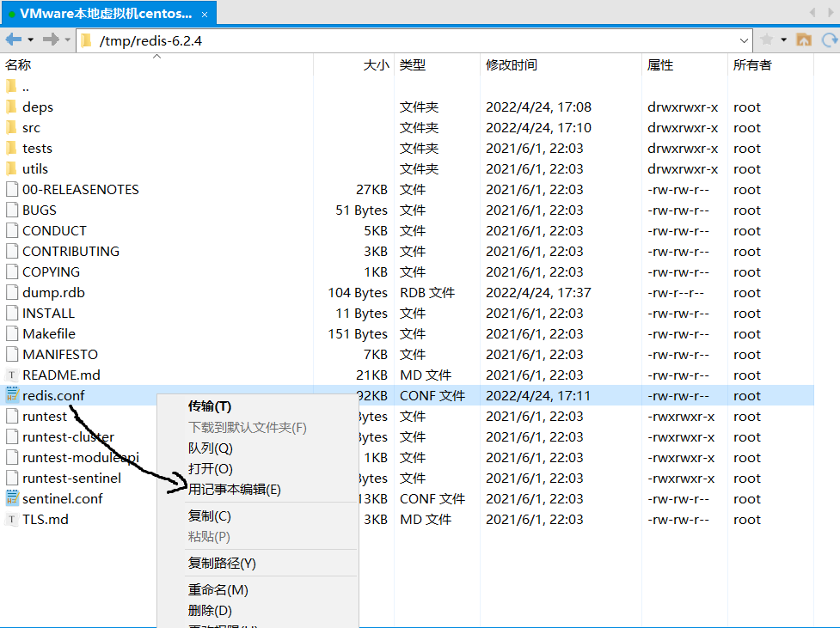The height and width of the screenshot is (628, 840).
Task: Click the '2022/4/24, 17:10' date of src
Action: coord(538,128)
